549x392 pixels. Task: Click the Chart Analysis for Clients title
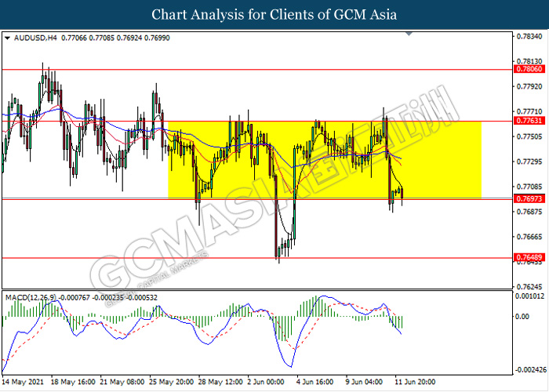pos(274,14)
